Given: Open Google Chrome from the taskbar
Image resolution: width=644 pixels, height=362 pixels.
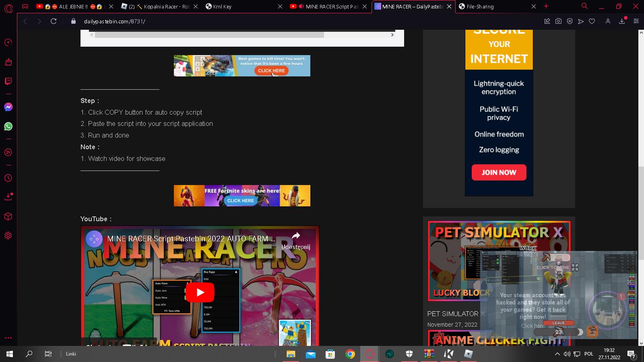Looking at the screenshot, I should [x=350, y=354].
